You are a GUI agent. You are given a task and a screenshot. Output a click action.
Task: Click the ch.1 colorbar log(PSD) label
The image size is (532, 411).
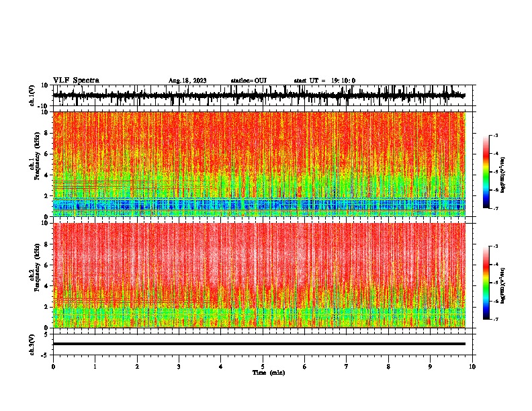[x=503, y=175]
